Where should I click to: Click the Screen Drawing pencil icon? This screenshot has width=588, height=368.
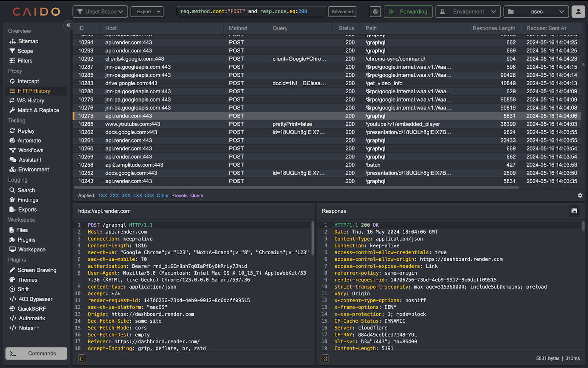tap(12, 270)
